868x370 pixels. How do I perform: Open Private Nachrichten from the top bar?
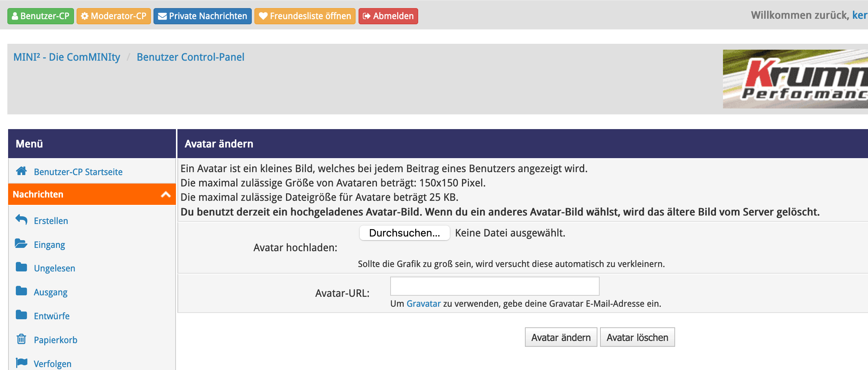(x=202, y=16)
